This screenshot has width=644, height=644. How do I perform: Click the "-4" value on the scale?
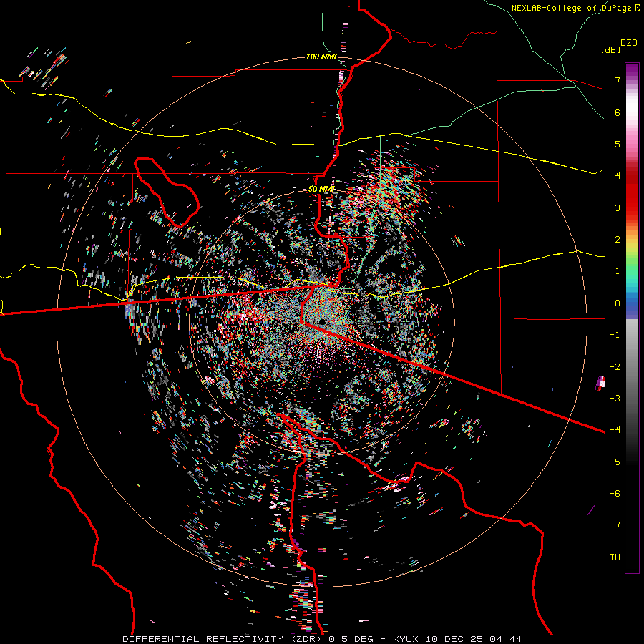coord(615,429)
